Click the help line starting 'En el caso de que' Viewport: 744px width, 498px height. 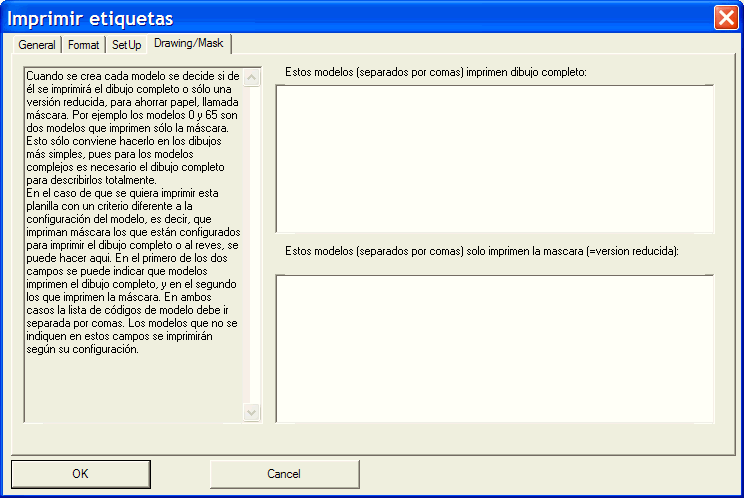tap(122, 192)
